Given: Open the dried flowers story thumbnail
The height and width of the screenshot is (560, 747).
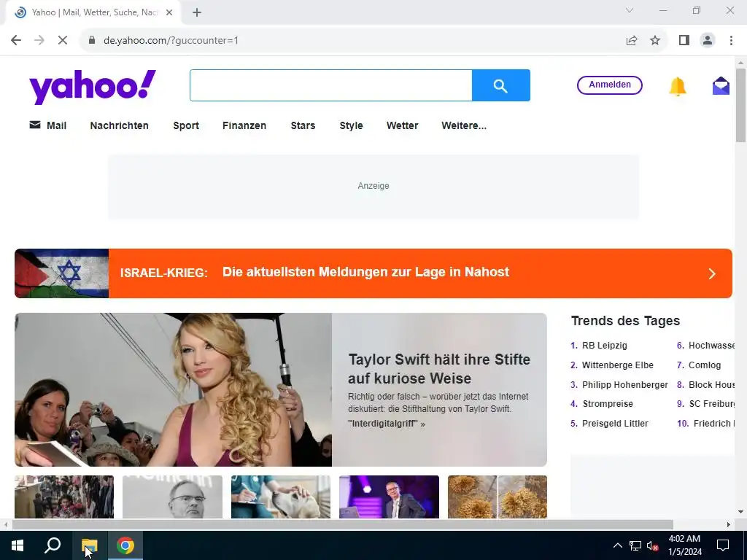Looking at the screenshot, I should point(498,497).
